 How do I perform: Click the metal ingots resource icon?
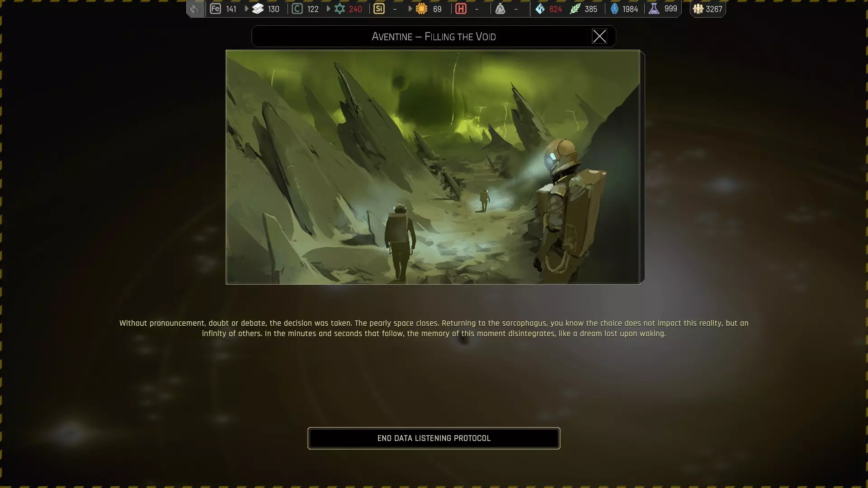[x=258, y=9]
